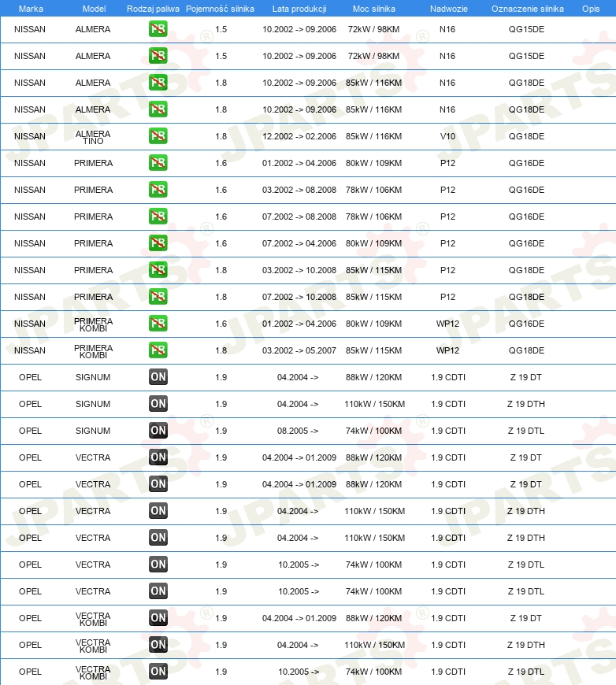Click petrol icon for PRIMERA 07.2002 -> 08.2008
This screenshot has height=685, width=616.
(158, 217)
